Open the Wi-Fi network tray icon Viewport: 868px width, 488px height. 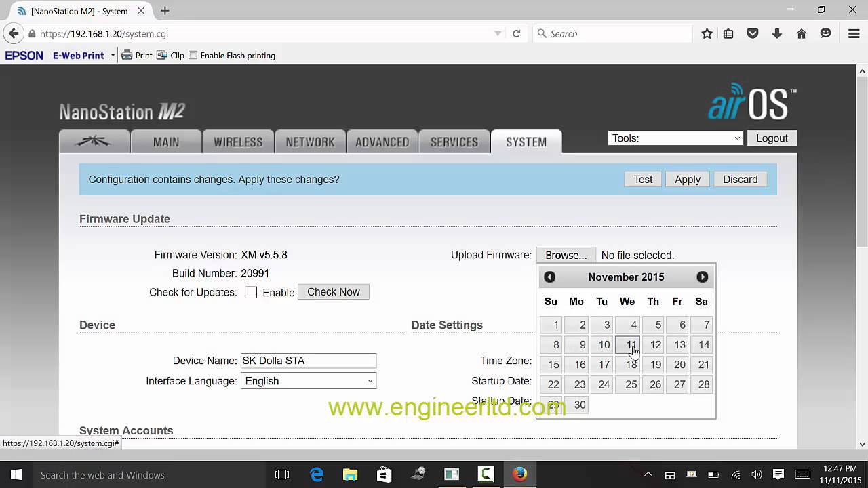click(735, 474)
